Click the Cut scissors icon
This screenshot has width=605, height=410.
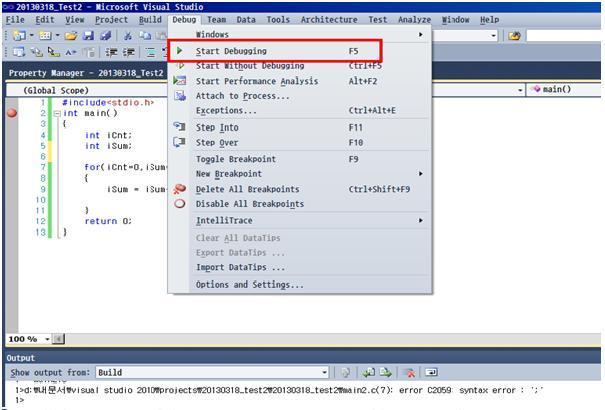[x=128, y=36]
